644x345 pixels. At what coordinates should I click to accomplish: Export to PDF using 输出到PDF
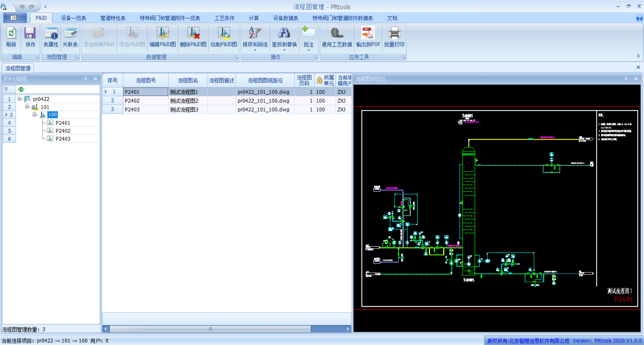368,33
